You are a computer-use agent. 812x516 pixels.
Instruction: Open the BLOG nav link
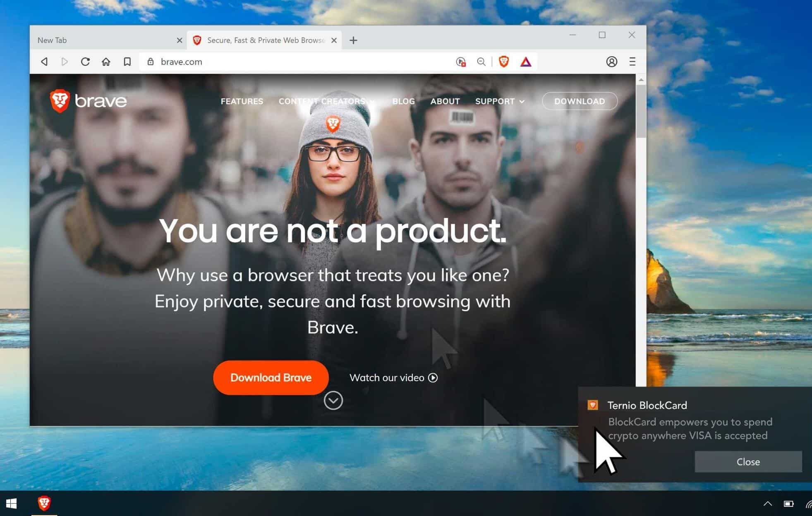[x=403, y=101]
